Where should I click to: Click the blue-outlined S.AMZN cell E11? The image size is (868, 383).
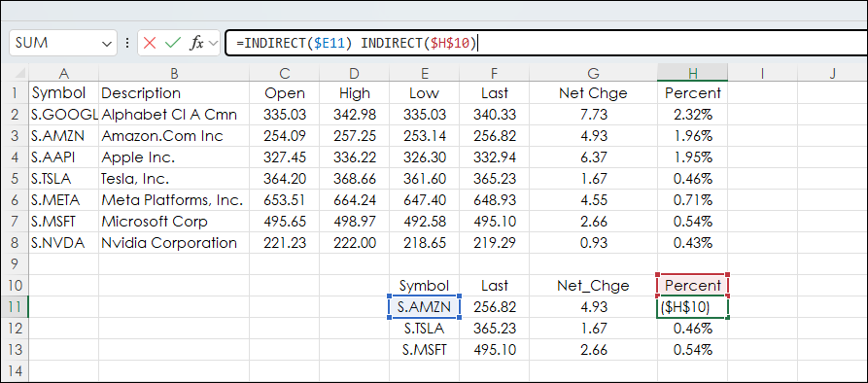(x=424, y=306)
